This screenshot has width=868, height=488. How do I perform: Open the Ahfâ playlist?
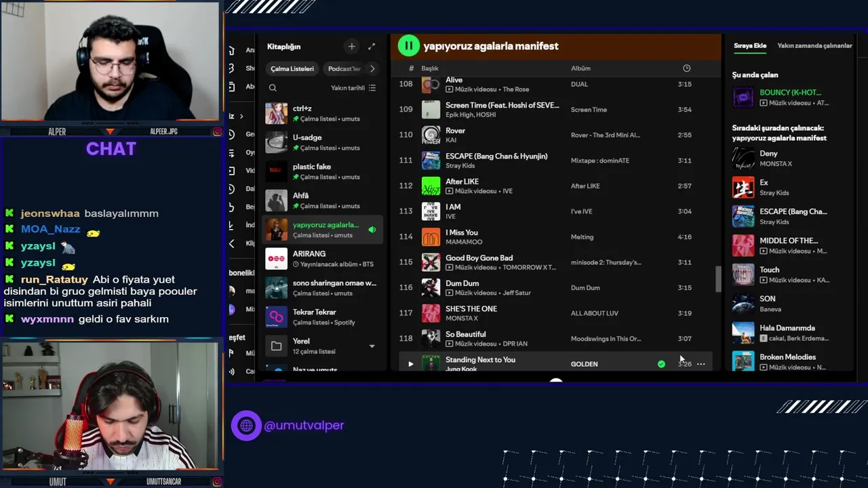pyautogui.click(x=323, y=201)
